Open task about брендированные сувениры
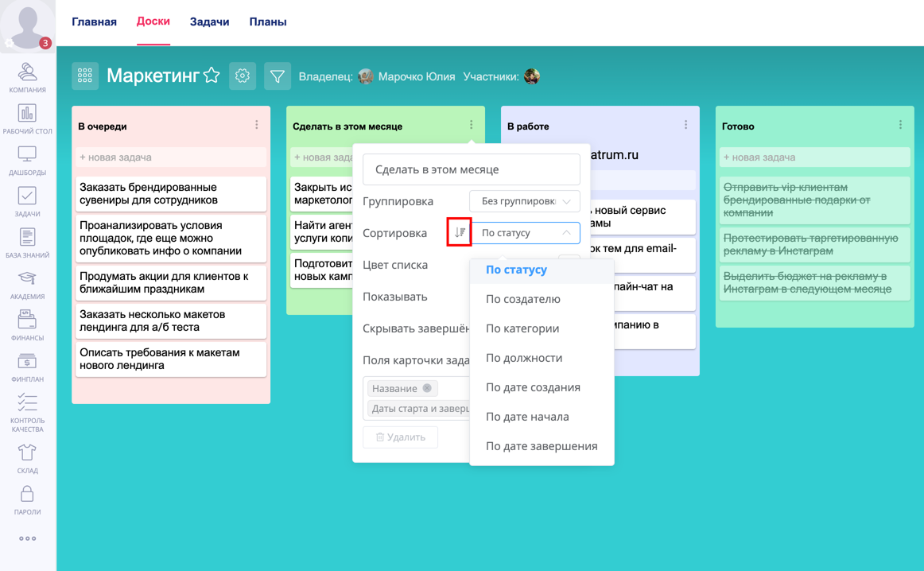This screenshot has height=571, width=924. pyautogui.click(x=170, y=194)
